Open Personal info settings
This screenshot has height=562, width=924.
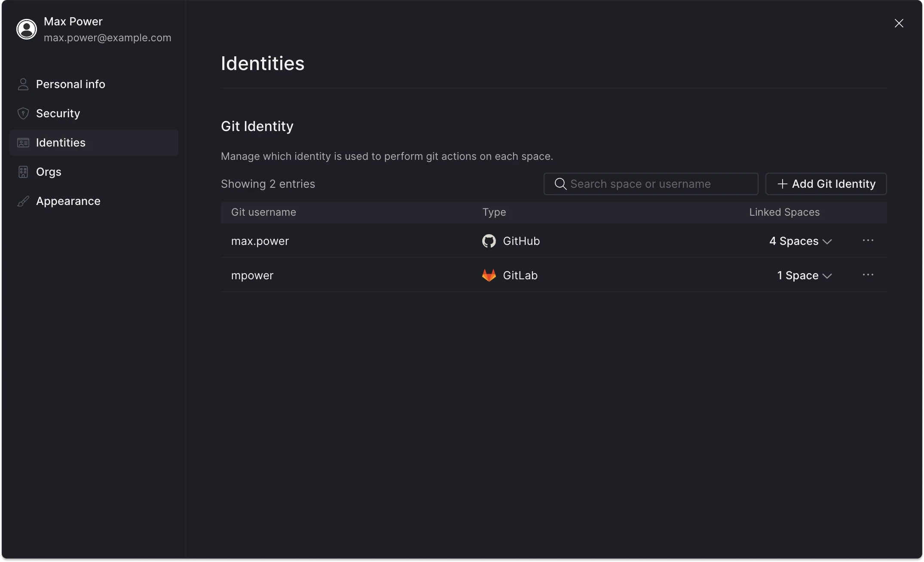click(x=94, y=84)
